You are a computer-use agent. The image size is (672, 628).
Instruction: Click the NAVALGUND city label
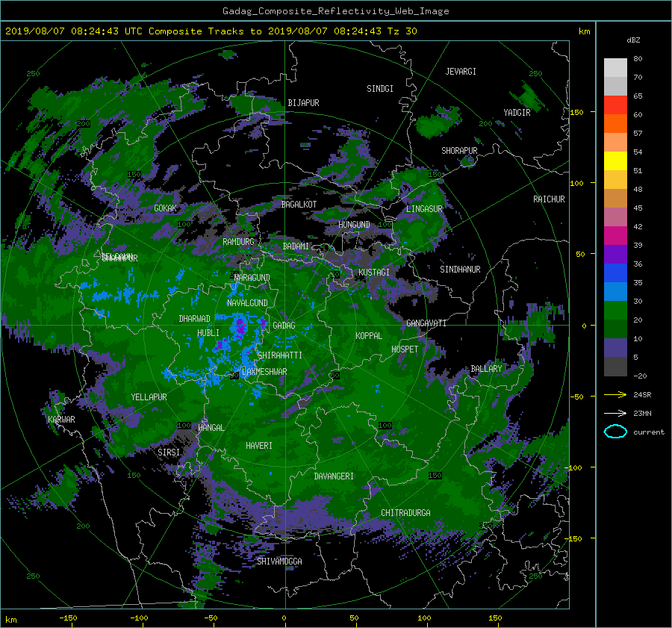tap(247, 302)
